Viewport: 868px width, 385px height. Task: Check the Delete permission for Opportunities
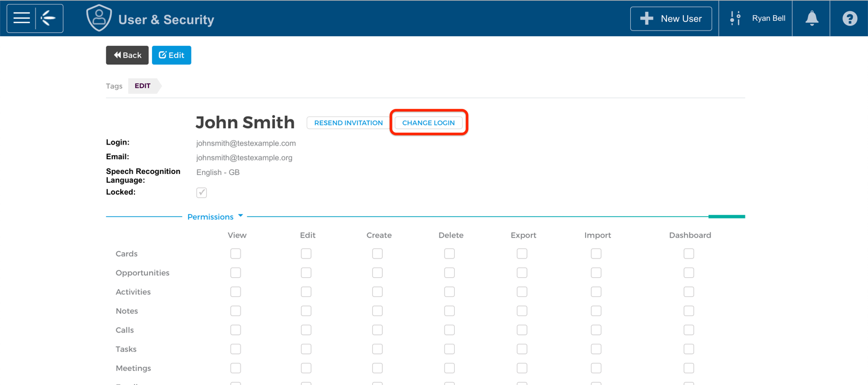coord(450,273)
